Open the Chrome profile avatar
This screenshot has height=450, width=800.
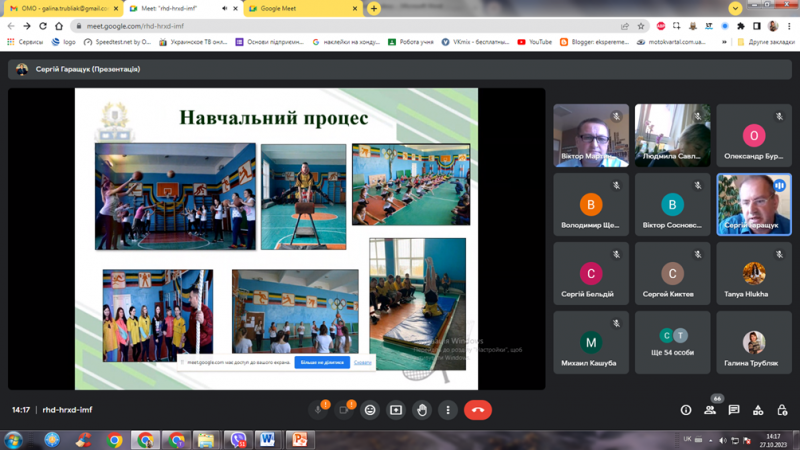click(x=773, y=26)
